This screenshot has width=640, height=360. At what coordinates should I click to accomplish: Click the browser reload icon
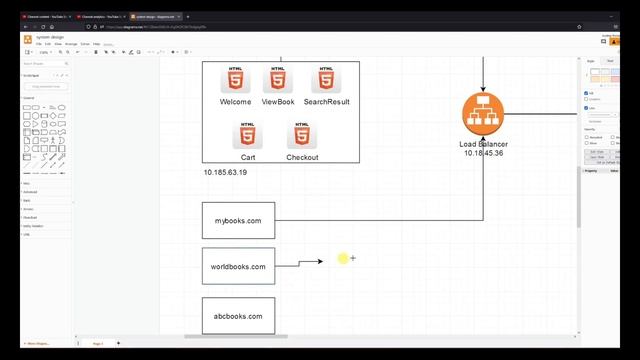(43, 27)
